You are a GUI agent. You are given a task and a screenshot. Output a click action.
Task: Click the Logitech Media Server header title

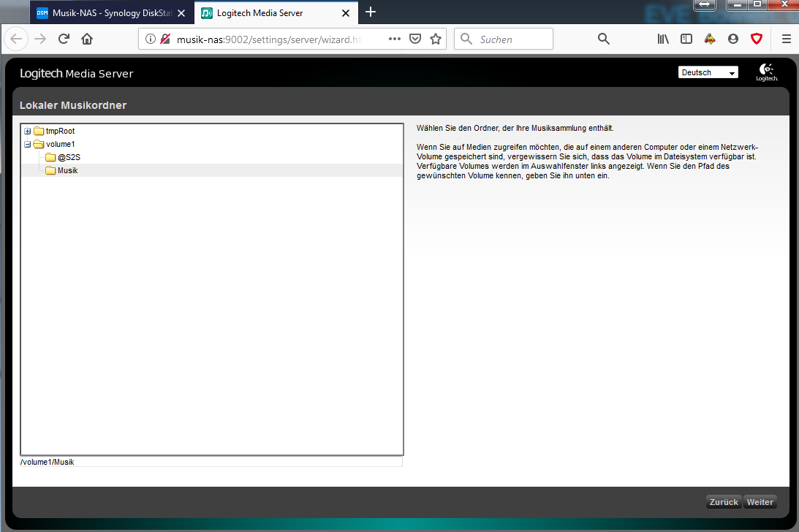(77, 73)
